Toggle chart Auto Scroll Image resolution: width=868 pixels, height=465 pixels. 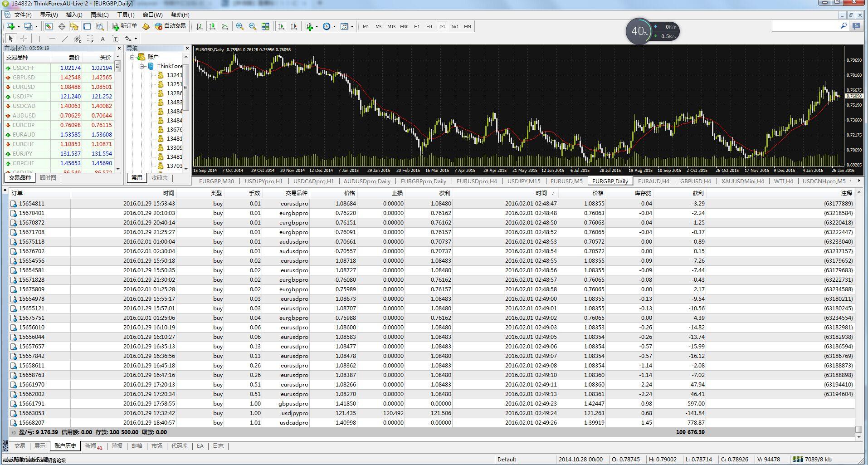click(281, 26)
